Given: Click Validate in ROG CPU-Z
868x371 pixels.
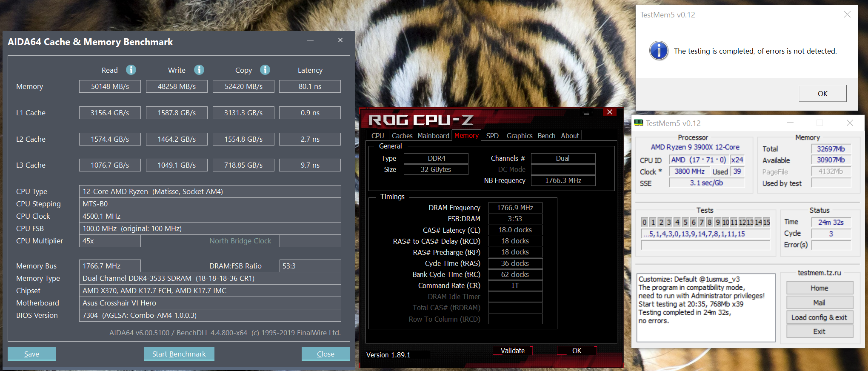Looking at the screenshot, I should coord(513,351).
